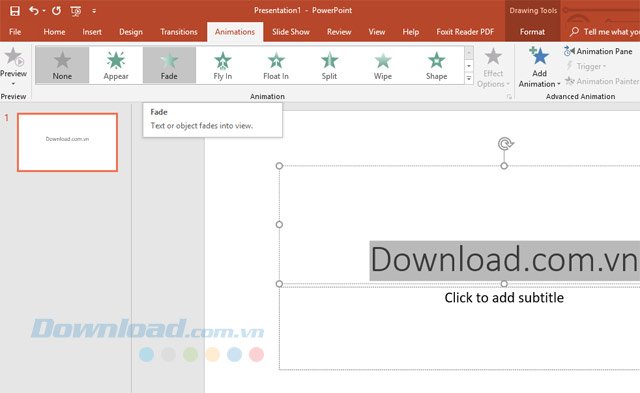Click the left-middle resize handle of title box

pyautogui.click(x=279, y=224)
